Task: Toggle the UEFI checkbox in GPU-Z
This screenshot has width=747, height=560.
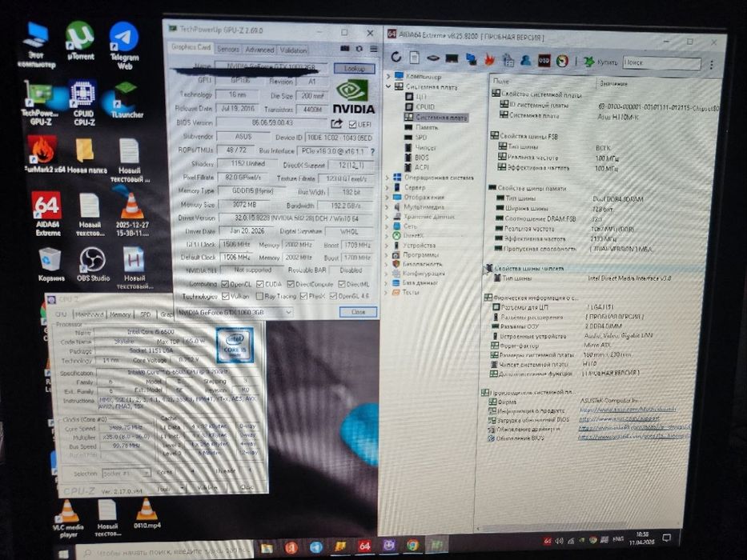Action: [352, 124]
